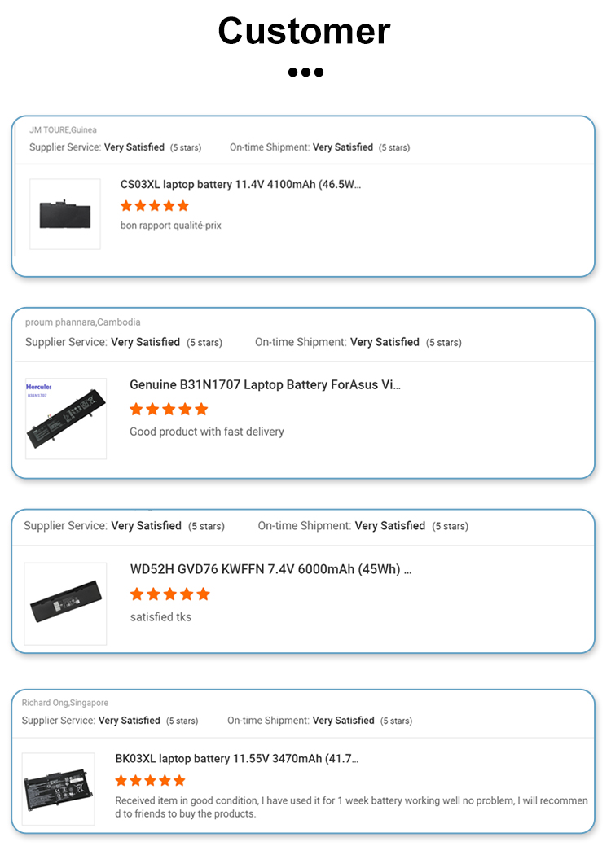Click the BK03XL battery product thumbnail

point(58,789)
